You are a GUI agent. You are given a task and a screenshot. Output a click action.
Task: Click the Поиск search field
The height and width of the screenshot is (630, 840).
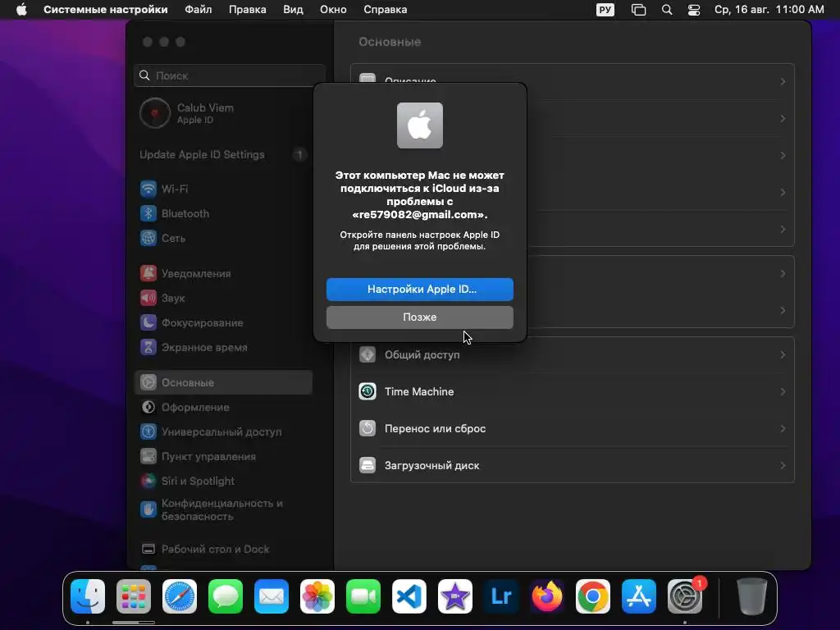[x=230, y=75]
